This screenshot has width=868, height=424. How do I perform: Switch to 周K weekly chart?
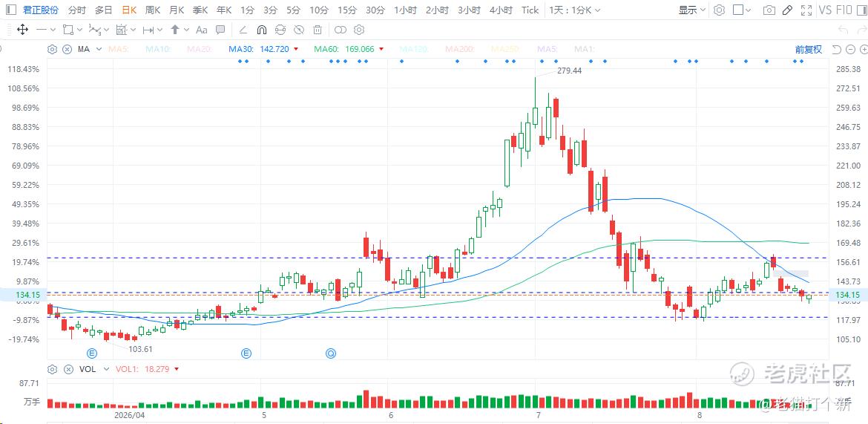(153, 10)
